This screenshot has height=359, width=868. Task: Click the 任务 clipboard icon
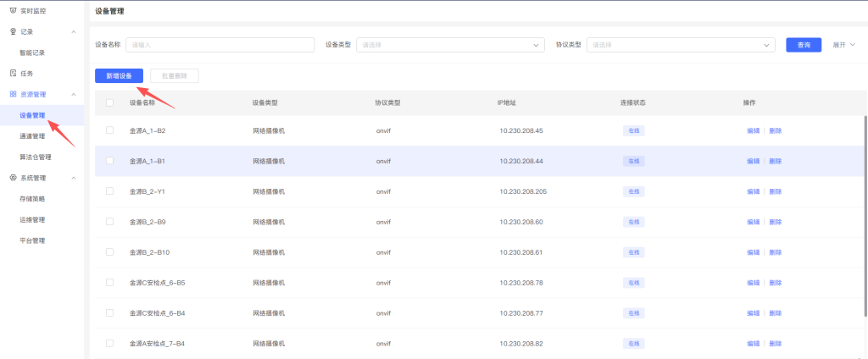(x=13, y=74)
